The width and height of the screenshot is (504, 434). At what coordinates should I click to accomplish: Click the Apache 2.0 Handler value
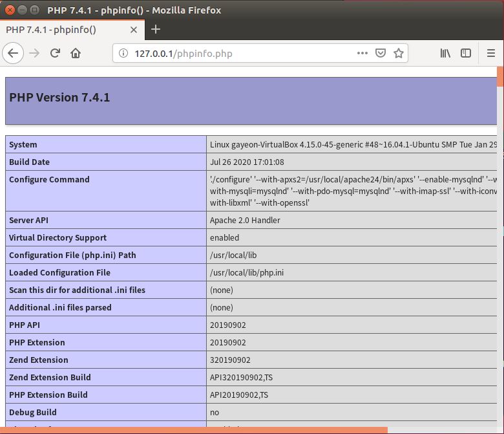245,221
